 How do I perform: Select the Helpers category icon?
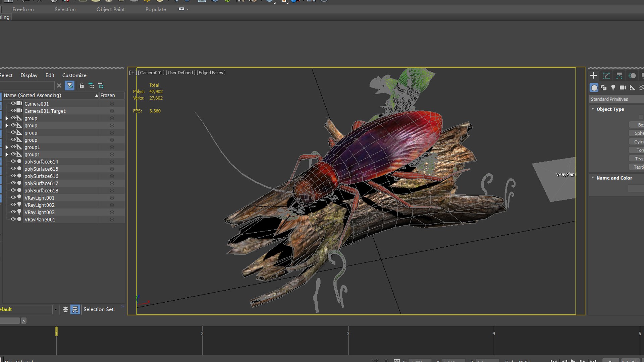click(x=632, y=87)
